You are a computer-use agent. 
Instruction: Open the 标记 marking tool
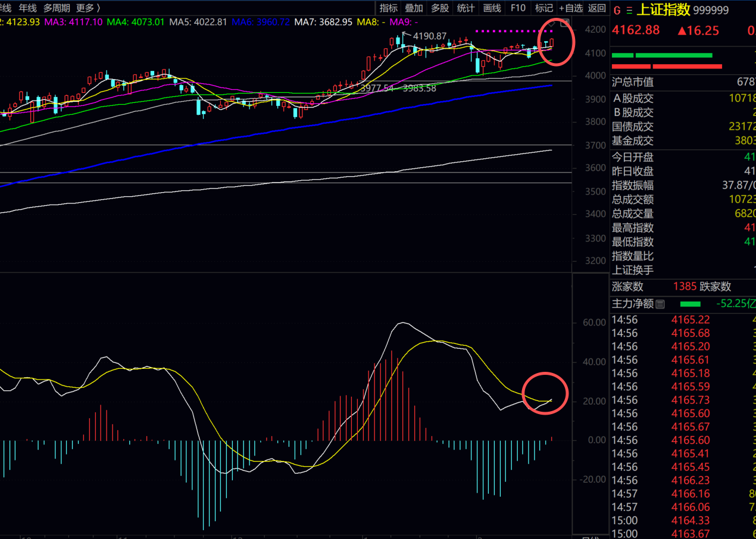point(543,8)
